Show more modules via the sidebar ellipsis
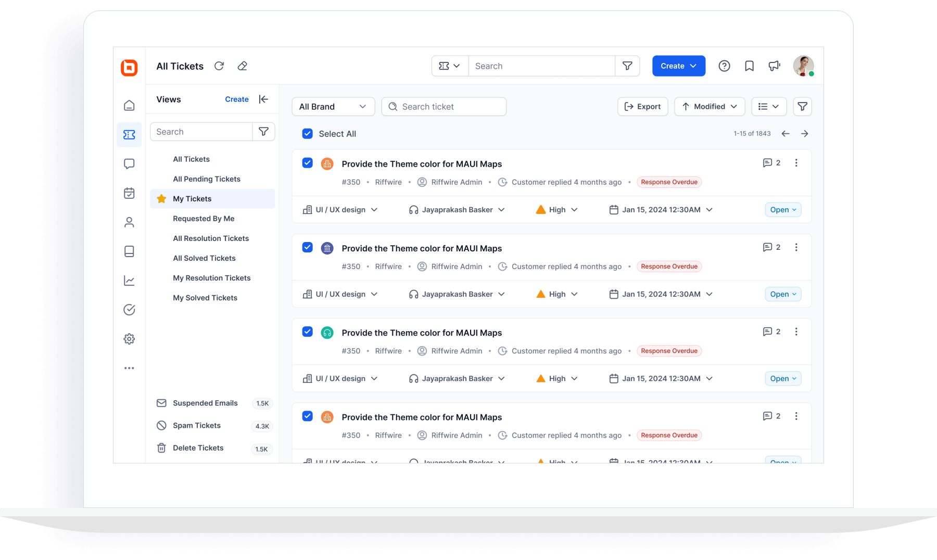The width and height of the screenshot is (937, 560). [x=129, y=368]
